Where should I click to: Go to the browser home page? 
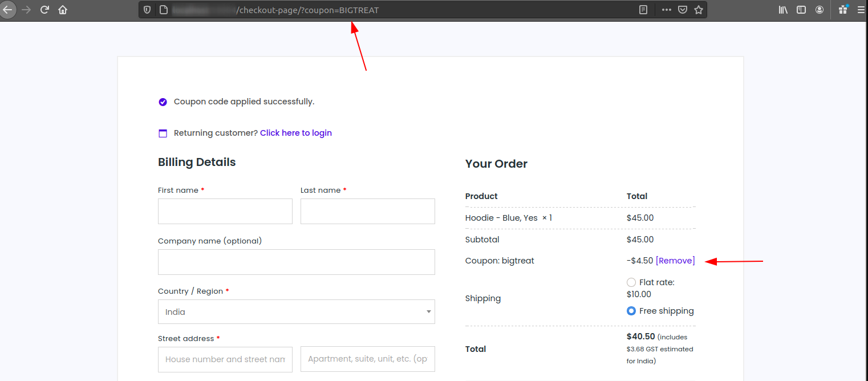(63, 10)
